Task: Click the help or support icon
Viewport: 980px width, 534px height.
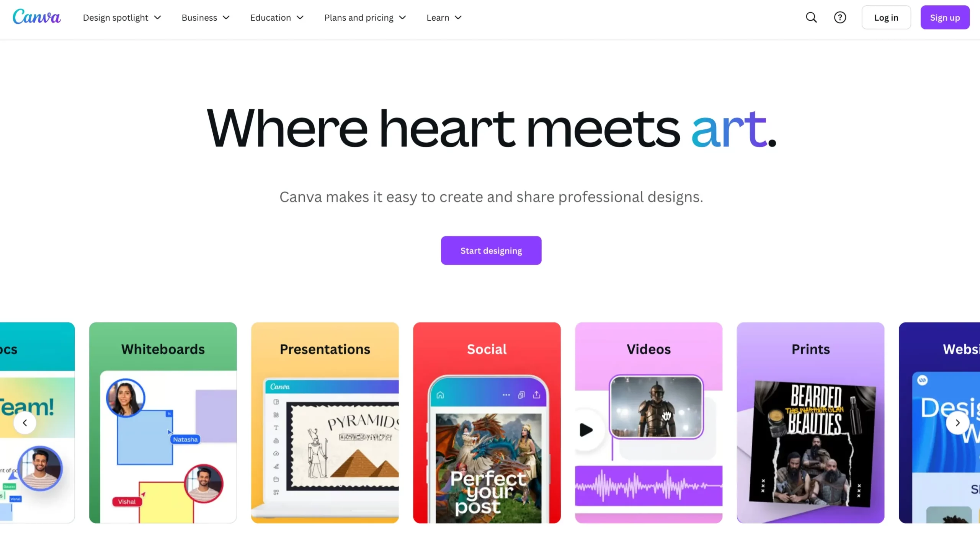Action: pyautogui.click(x=840, y=17)
